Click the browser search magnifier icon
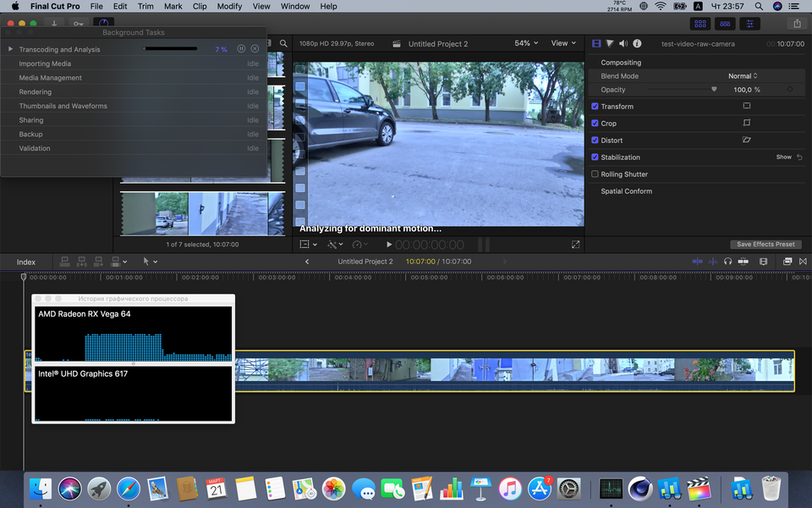Image resolution: width=812 pixels, height=508 pixels. (284, 43)
